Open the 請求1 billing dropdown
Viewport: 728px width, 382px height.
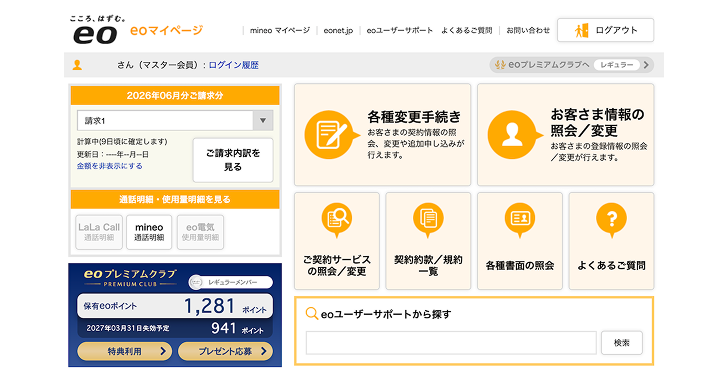point(175,121)
